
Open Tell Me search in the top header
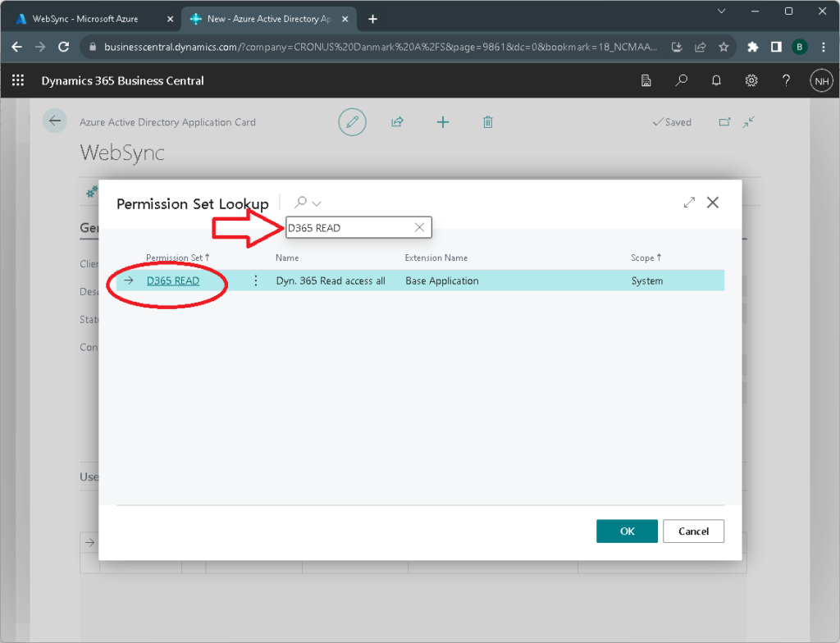(x=680, y=80)
